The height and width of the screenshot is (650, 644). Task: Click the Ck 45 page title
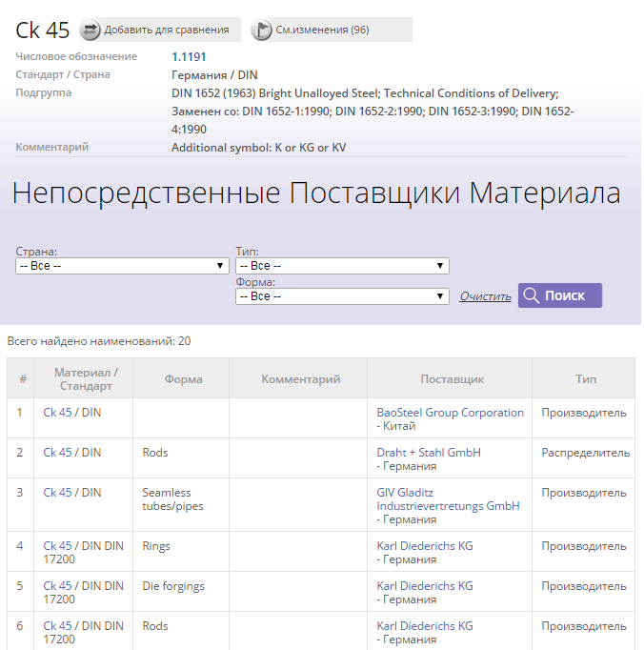tap(42, 30)
